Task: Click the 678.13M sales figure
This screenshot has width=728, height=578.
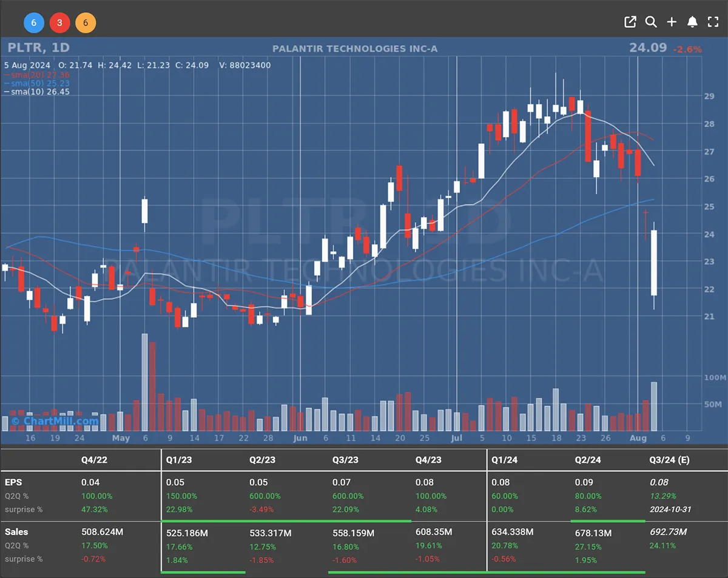Action: [x=593, y=533]
